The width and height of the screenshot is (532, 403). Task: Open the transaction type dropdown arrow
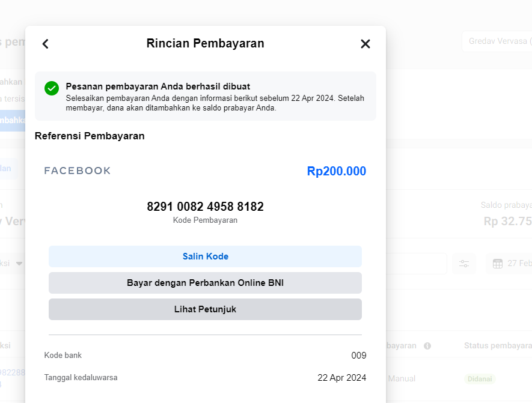pos(19,264)
